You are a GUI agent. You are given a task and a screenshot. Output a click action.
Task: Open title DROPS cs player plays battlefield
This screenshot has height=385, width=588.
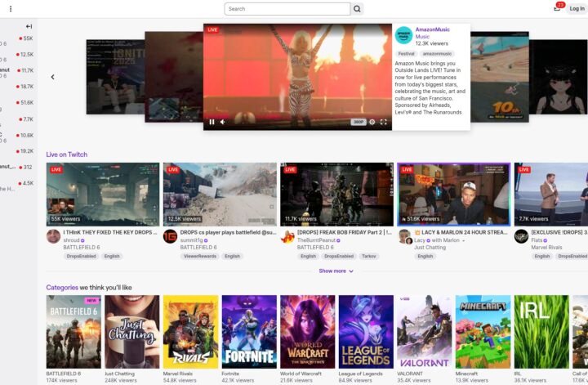coord(228,232)
